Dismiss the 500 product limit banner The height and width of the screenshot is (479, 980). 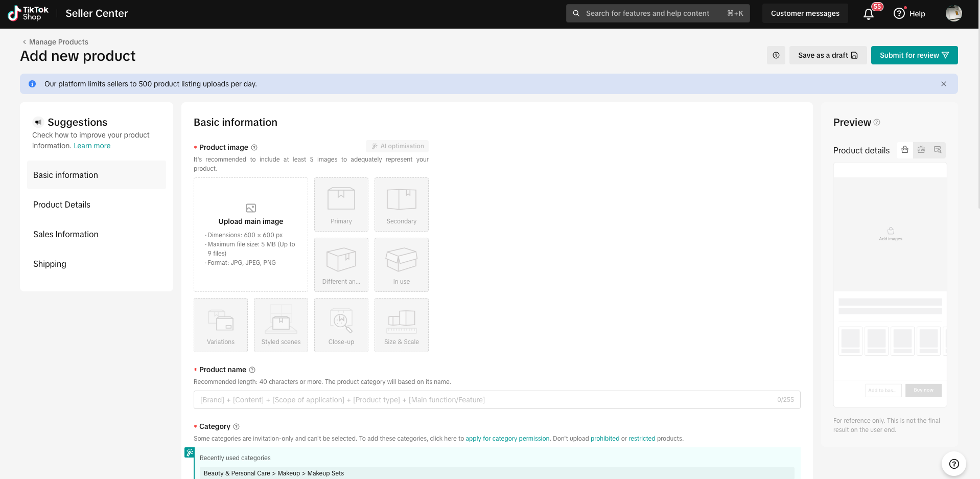[x=944, y=84]
